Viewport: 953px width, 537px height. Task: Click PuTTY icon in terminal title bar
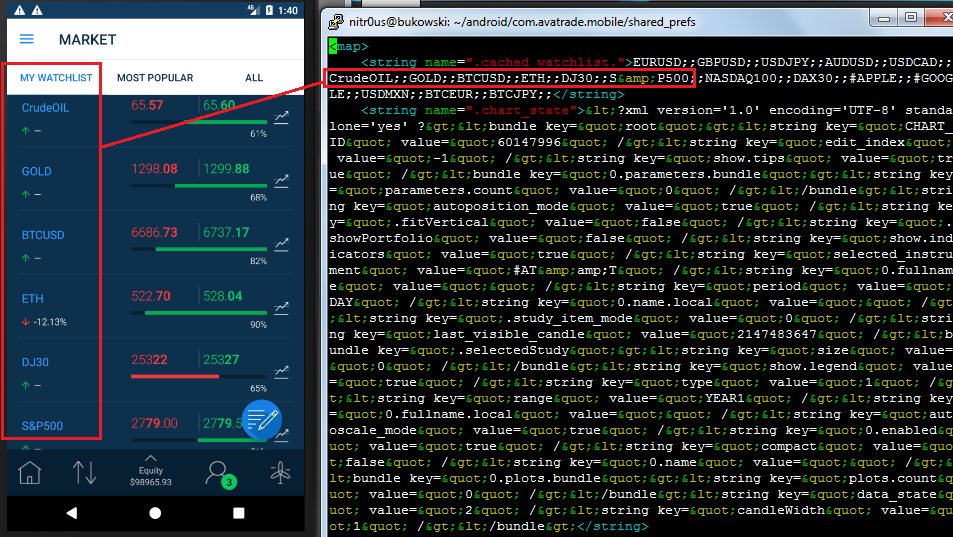click(x=335, y=22)
